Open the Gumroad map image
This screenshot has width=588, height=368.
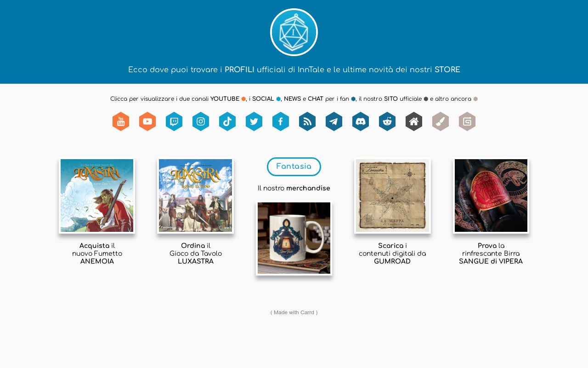(x=392, y=195)
